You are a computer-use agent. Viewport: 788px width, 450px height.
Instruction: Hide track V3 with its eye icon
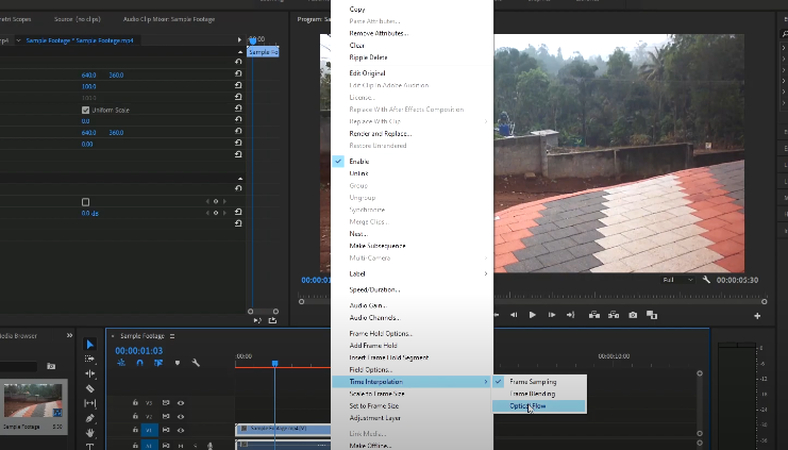tap(180, 403)
